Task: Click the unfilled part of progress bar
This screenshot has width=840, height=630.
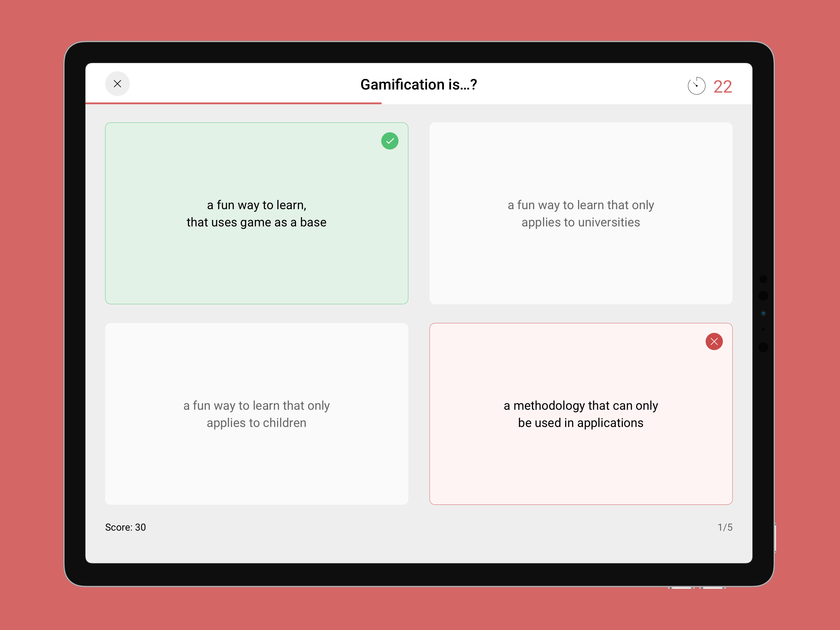Action: coord(567,103)
